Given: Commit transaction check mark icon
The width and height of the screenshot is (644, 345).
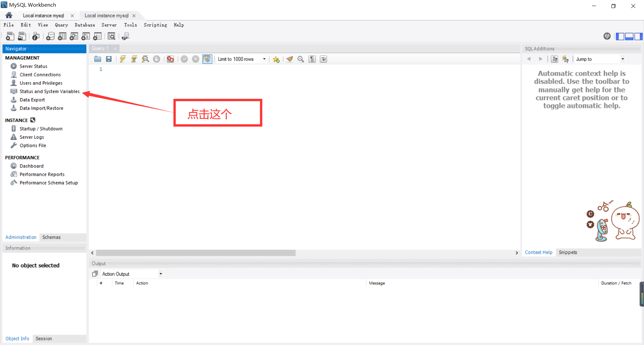Looking at the screenshot, I should tap(184, 59).
